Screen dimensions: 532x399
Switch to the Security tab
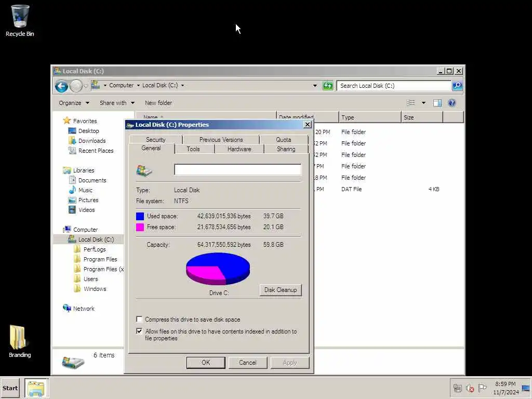[x=156, y=139]
